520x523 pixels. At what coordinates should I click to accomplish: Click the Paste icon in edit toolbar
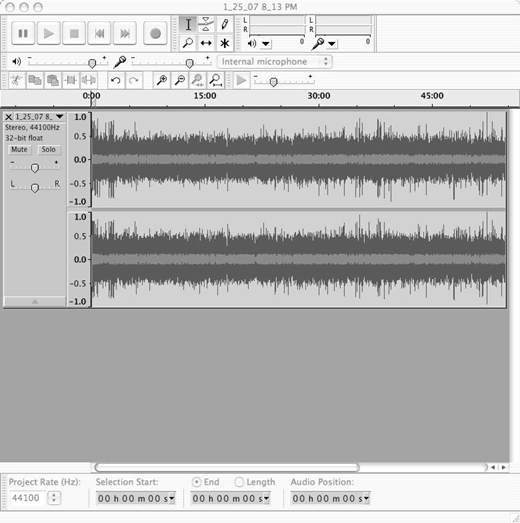[x=53, y=80]
